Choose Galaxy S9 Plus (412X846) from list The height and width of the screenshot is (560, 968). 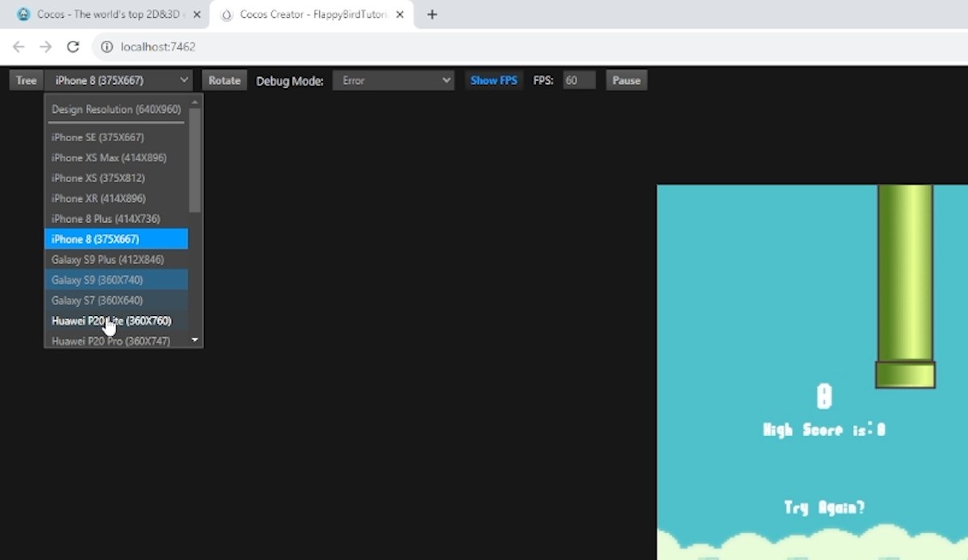[108, 260]
